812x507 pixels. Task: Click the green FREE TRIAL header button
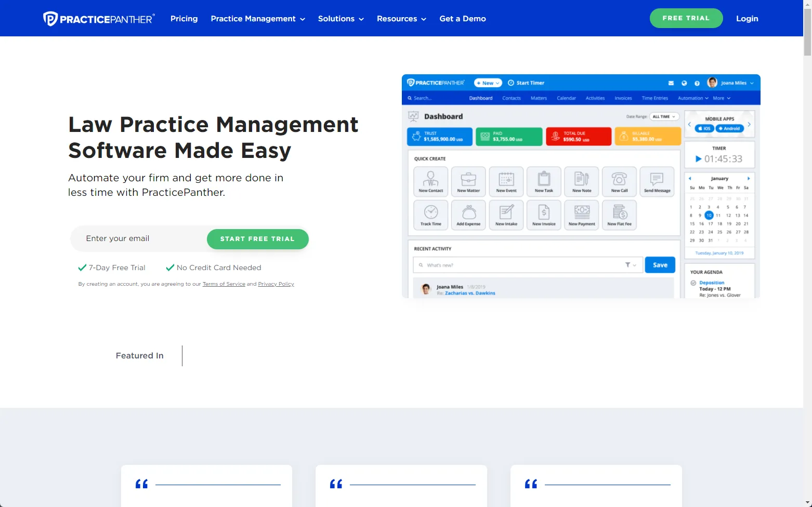(686, 18)
